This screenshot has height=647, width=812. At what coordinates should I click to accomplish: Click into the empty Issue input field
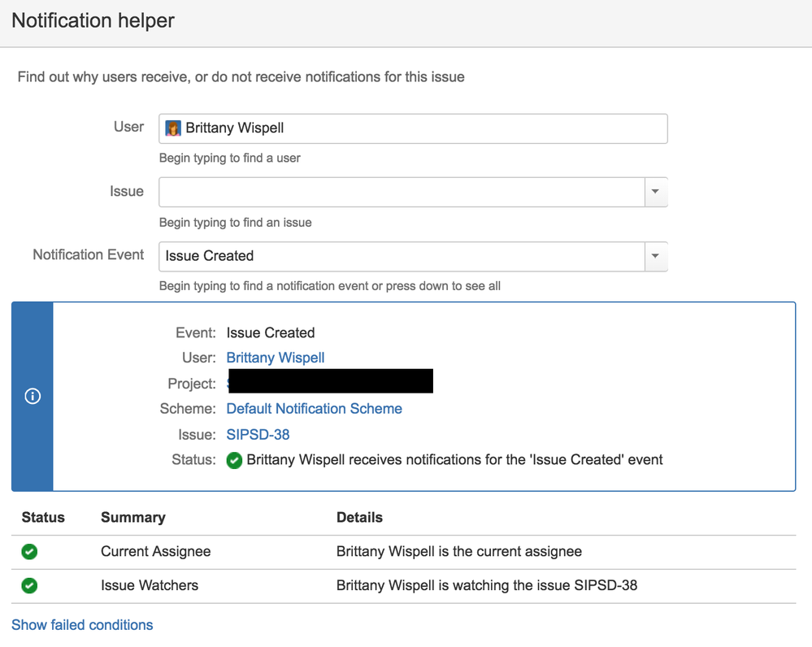click(x=402, y=193)
